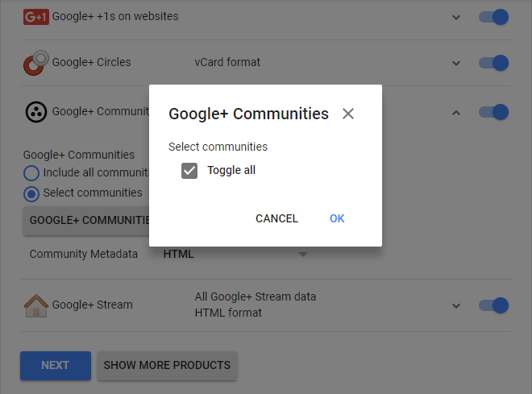This screenshot has width=532, height=394.
Task: Confirm the dialog with OK
Action: (337, 218)
